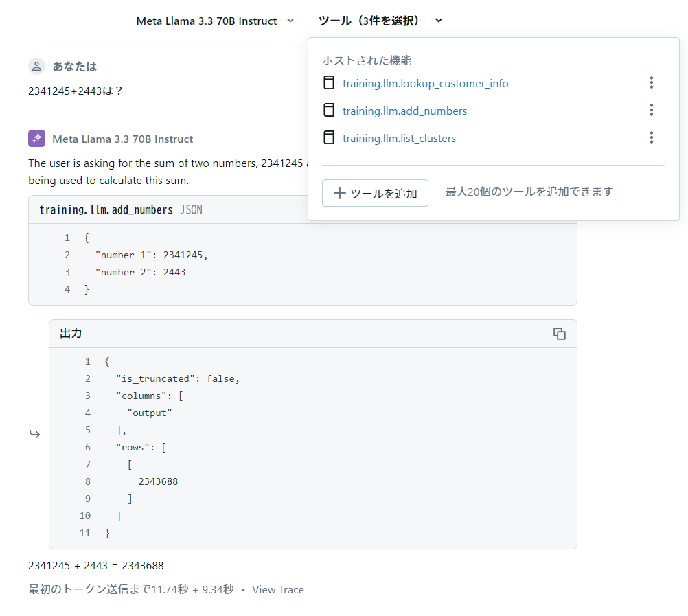This screenshot has width=688, height=616.
Task: Click the 出力 panel header
Action: pyautogui.click(x=313, y=334)
